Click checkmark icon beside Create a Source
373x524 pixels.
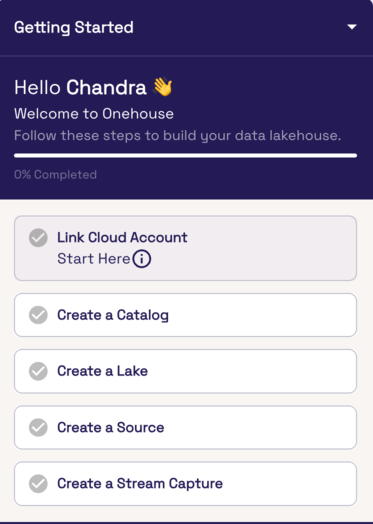coord(38,427)
